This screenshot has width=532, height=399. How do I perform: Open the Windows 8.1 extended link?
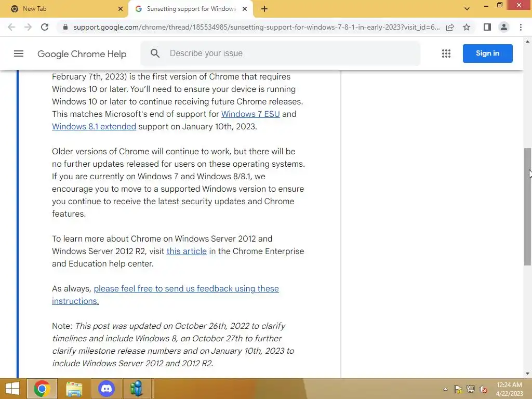tap(94, 127)
